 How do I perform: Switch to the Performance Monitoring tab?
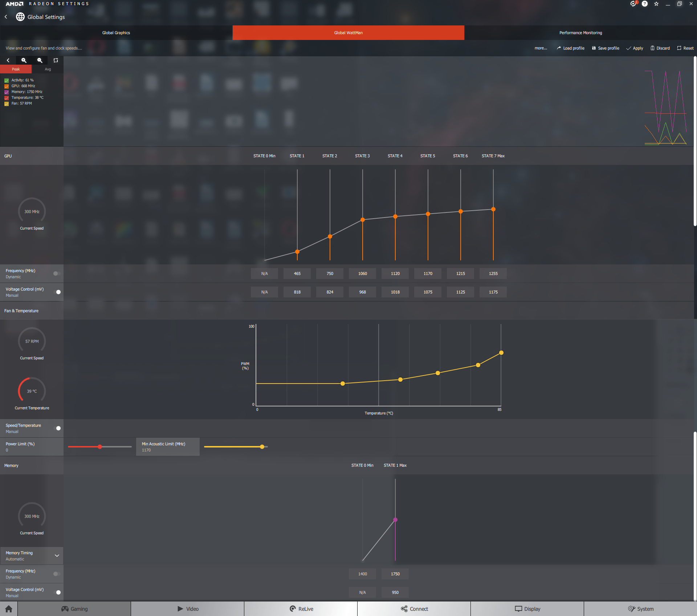click(x=580, y=33)
